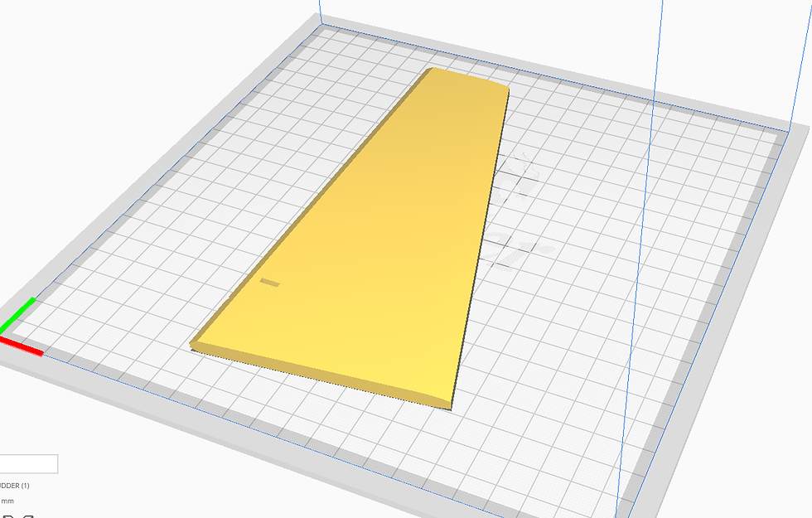This screenshot has height=518, width=812.
Task: Click the job name input field
Action: 28,463
